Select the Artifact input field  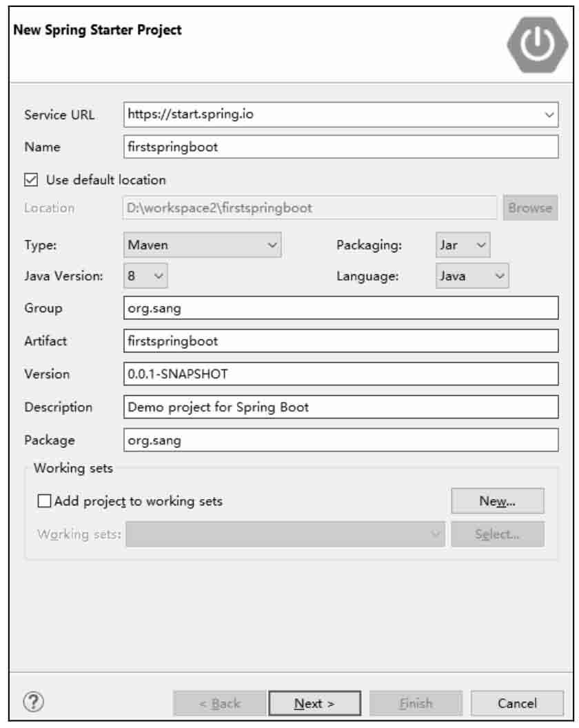[341, 341]
